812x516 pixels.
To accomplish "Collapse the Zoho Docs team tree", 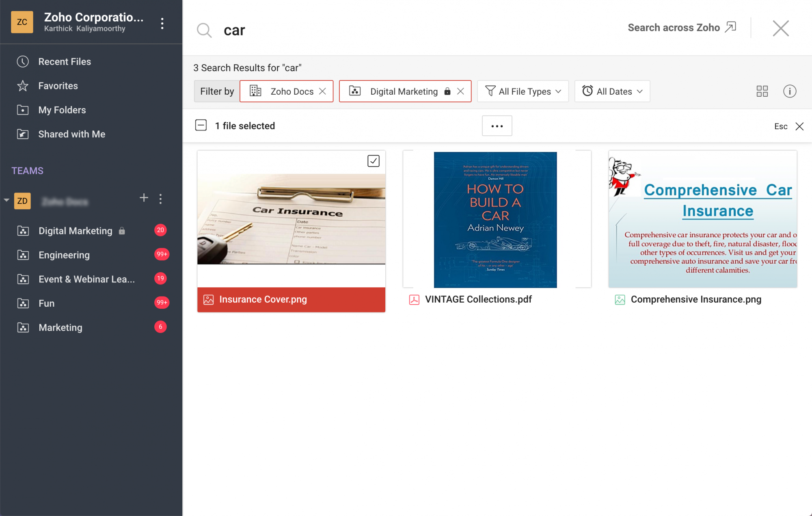I will pyautogui.click(x=6, y=200).
